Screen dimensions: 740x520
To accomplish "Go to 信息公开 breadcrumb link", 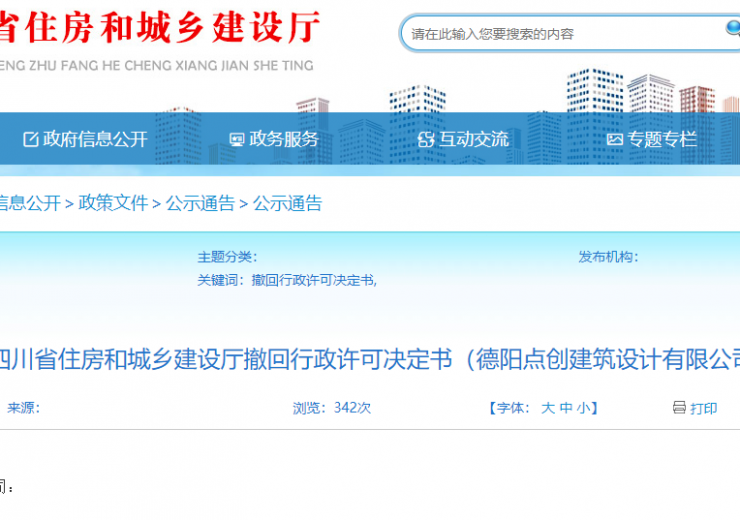I will click(29, 203).
